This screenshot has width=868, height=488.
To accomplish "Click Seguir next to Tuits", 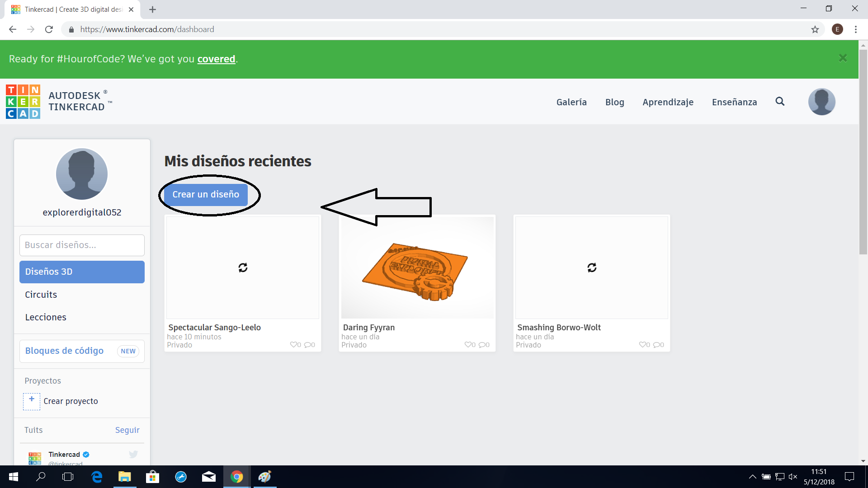I will tap(127, 430).
